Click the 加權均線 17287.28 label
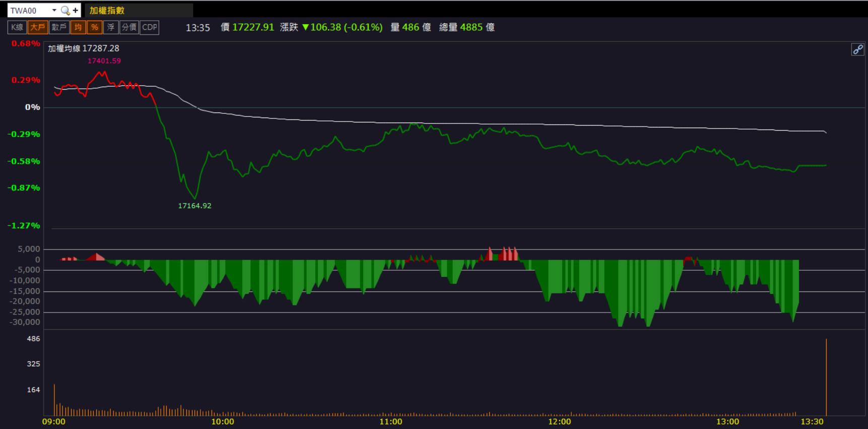This screenshot has height=429, width=868. coord(84,48)
